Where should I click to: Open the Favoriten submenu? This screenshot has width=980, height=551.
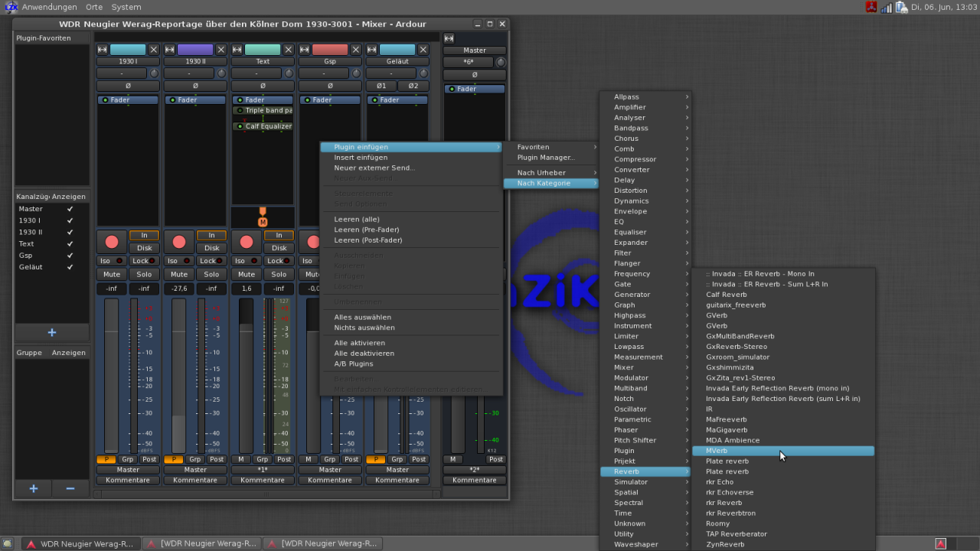550,147
